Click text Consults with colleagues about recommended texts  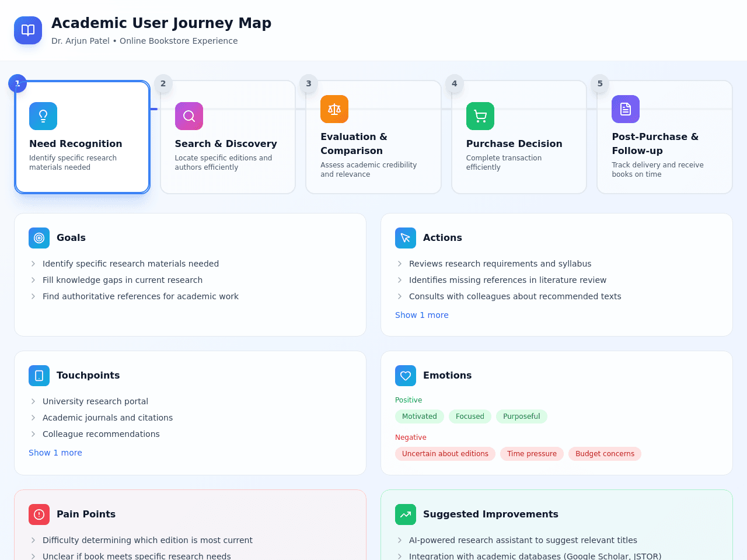coord(515,296)
